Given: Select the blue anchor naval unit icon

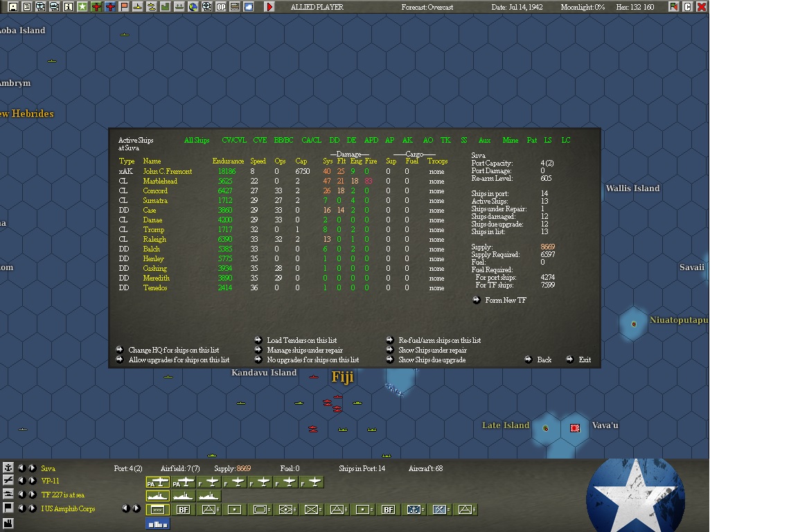Looking at the screenshot, I should 414,510.
